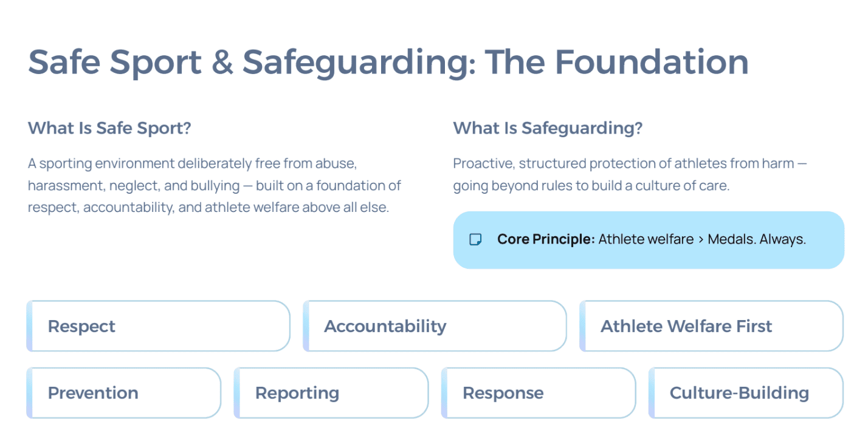The image size is (868, 433).
Task: Click the paragraph describing a sporting environment
Action: point(215,185)
